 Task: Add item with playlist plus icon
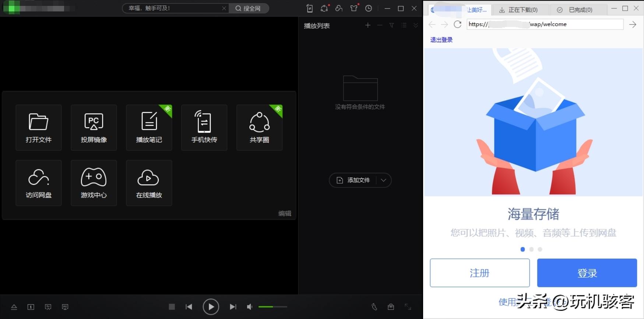point(368,25)
